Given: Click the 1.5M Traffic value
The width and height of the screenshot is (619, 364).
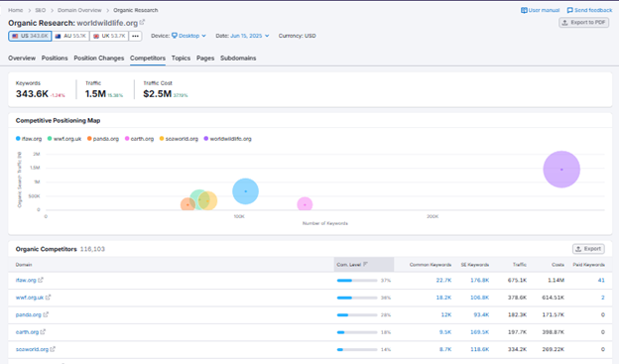Looking at the screenshot, I should (x=95, y=94).
